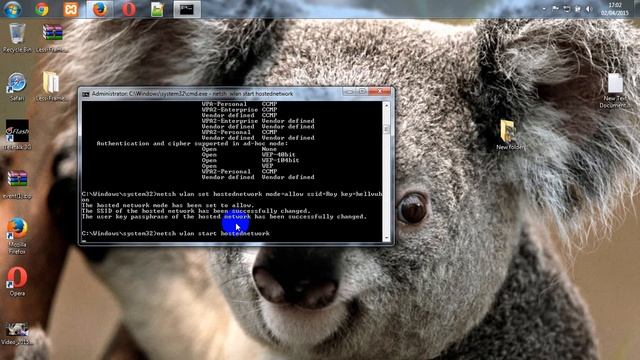Screen dimensions: 640x360
Task: Open the XAMPP taskbar icon
Action: (71, 9)
